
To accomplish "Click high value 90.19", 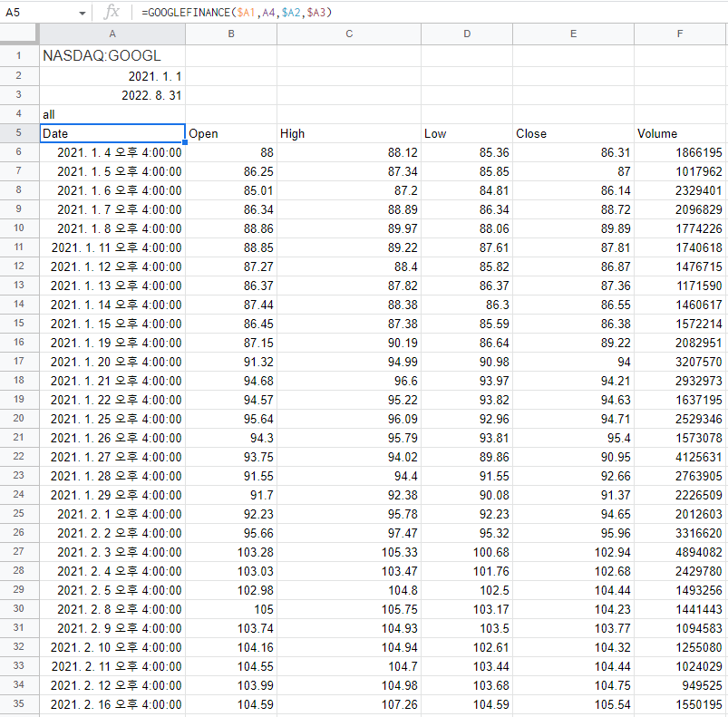I will 349,343.
